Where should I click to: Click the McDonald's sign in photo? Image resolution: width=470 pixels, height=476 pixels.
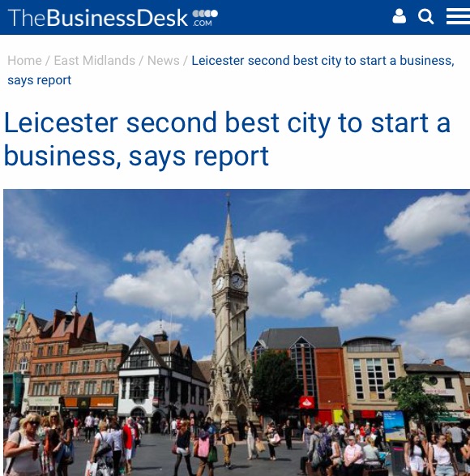pos(83,403)
